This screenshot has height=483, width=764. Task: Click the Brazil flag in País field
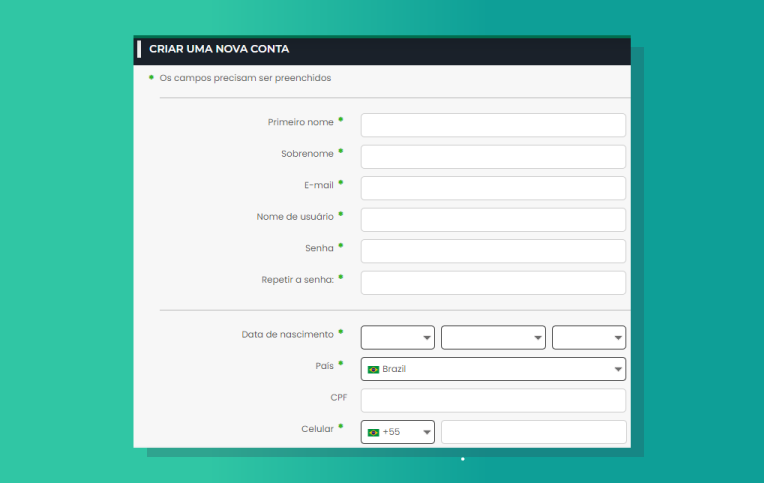373,369
